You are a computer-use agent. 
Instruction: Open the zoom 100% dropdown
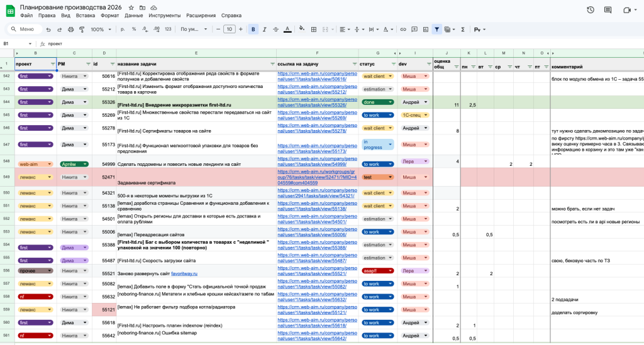(101, 30)
